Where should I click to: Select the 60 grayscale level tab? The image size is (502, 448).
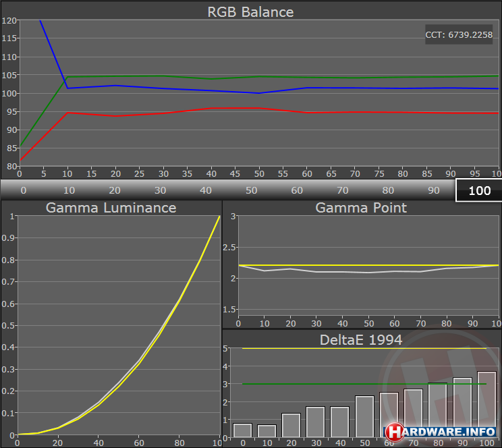click(x=297, y=190)
